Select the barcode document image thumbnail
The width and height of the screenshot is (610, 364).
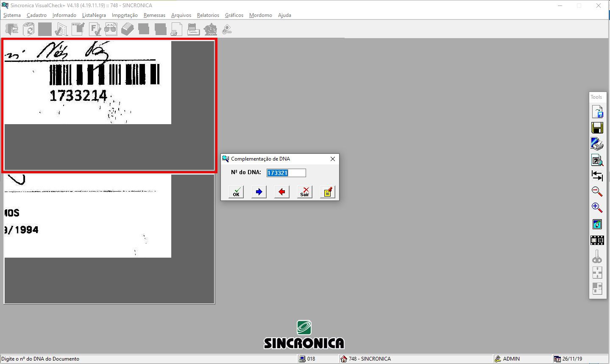tap(109, 106)
